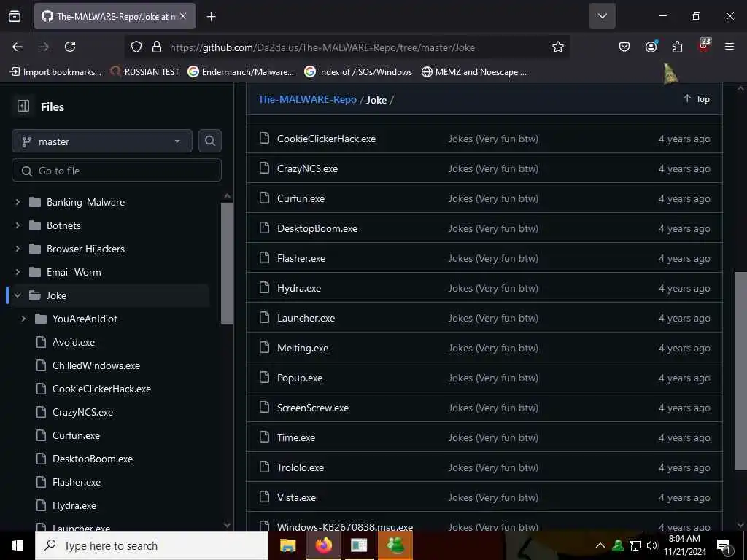The width and height of the screenshot is (747, 560).
Task: Click the search magnifier beside branch selector
Action: pyautogui.click(x=209, y=141)
